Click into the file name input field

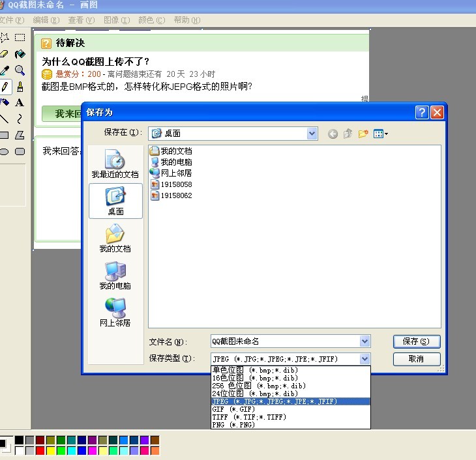285,341
